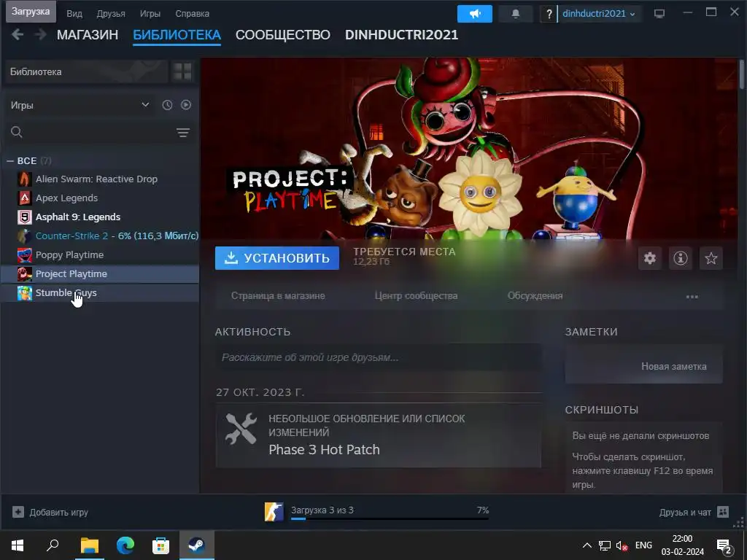Open library filter options icon
Viewport: 747px width, 560px height.
(x=183, y=133)
